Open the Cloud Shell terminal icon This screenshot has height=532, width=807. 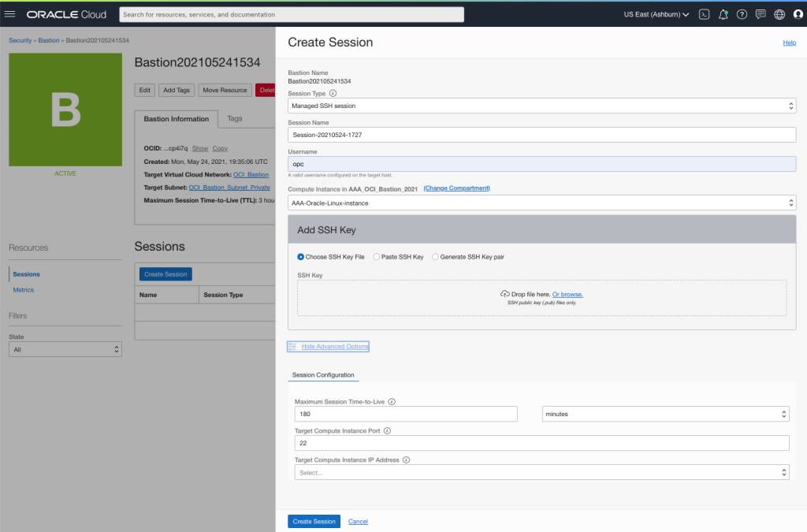(704, 13)
